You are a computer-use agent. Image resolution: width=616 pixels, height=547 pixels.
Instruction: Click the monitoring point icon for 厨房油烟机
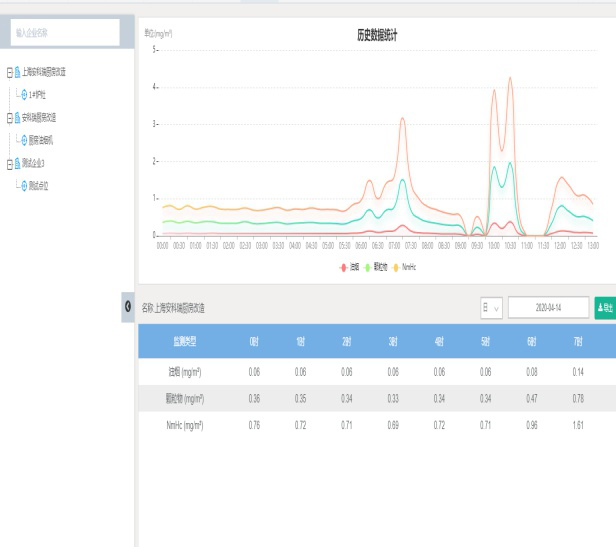[25, 141]
